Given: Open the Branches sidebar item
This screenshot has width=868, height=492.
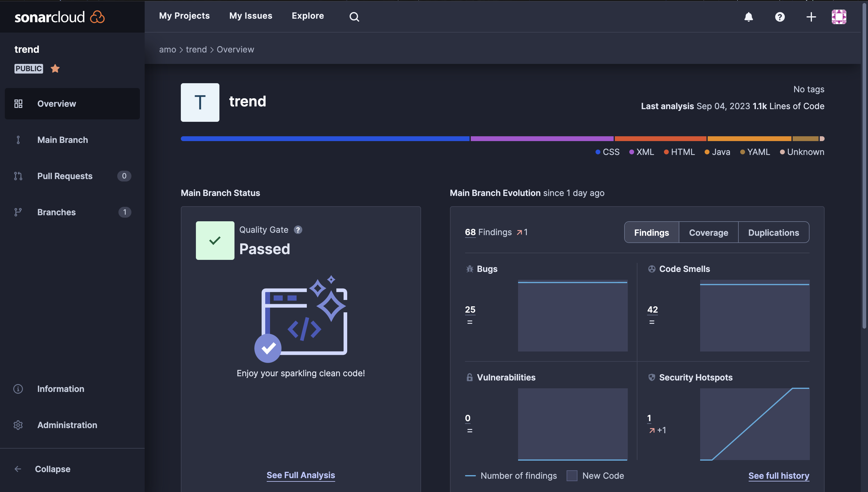Looking at the screenshot, I should (x=56, y=212).
